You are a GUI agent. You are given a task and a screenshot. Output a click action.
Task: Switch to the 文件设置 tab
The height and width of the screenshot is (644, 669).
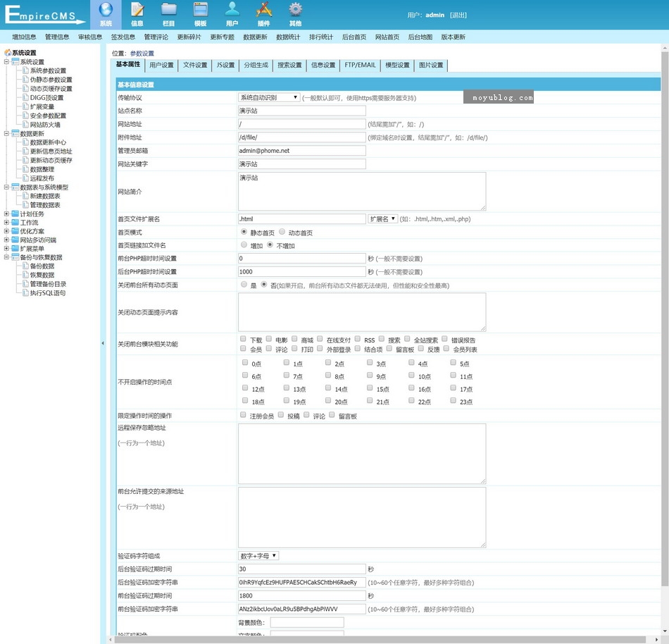(x=195, y=66)
